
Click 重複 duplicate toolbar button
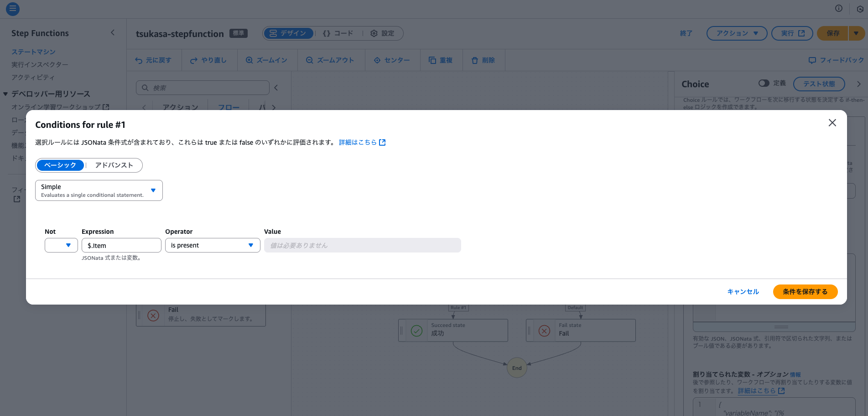tap(441, 60)
